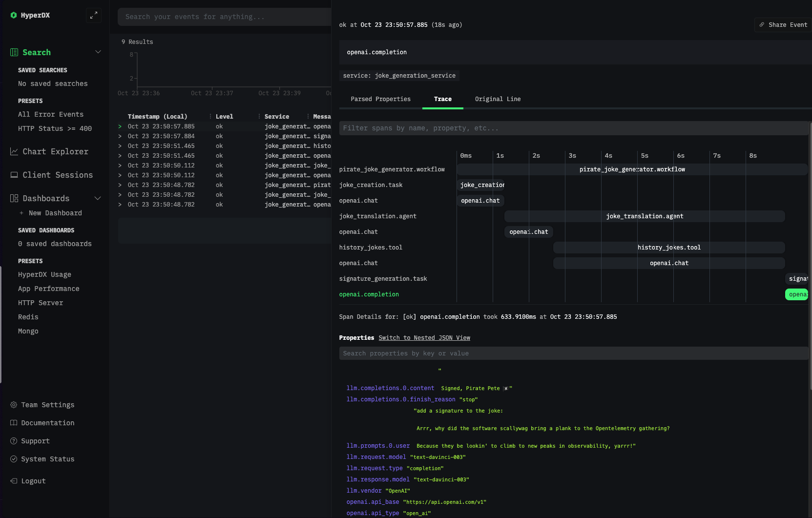Click the Logout arrow icon

[14, 481]
